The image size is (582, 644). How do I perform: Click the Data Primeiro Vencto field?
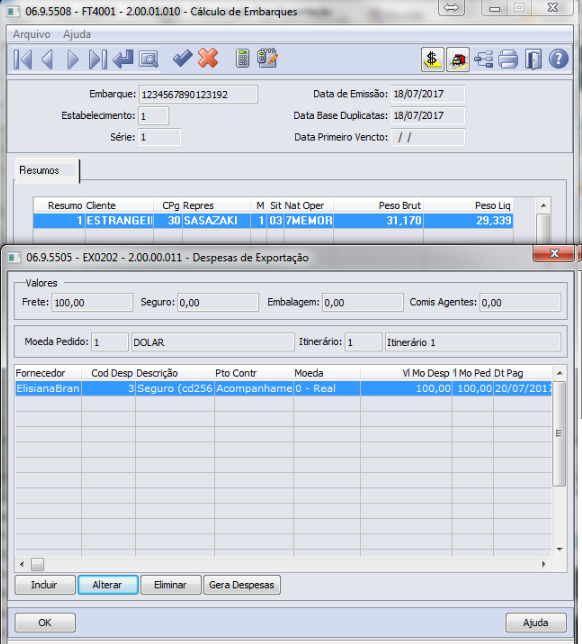click(428, 137)
